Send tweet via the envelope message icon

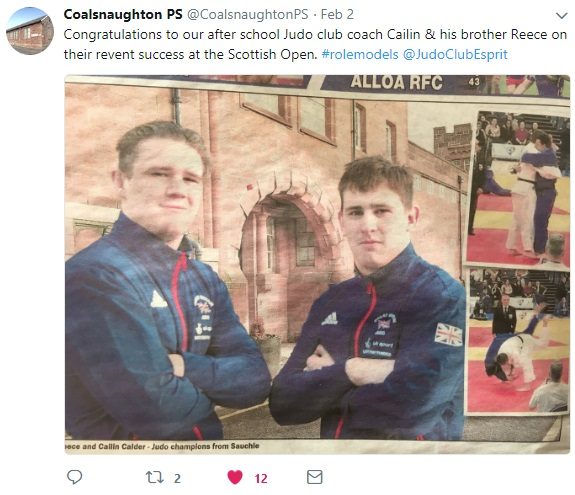314,477
